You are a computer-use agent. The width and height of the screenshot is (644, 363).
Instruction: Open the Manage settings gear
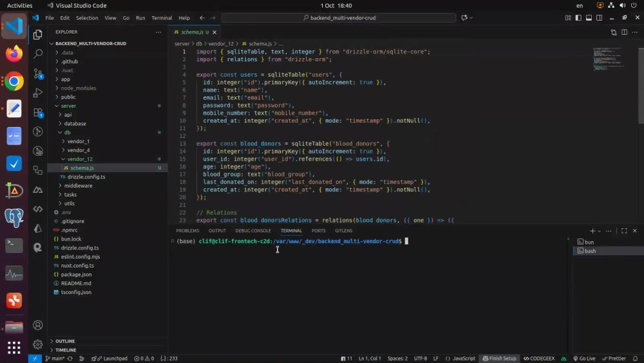[38, 344]
